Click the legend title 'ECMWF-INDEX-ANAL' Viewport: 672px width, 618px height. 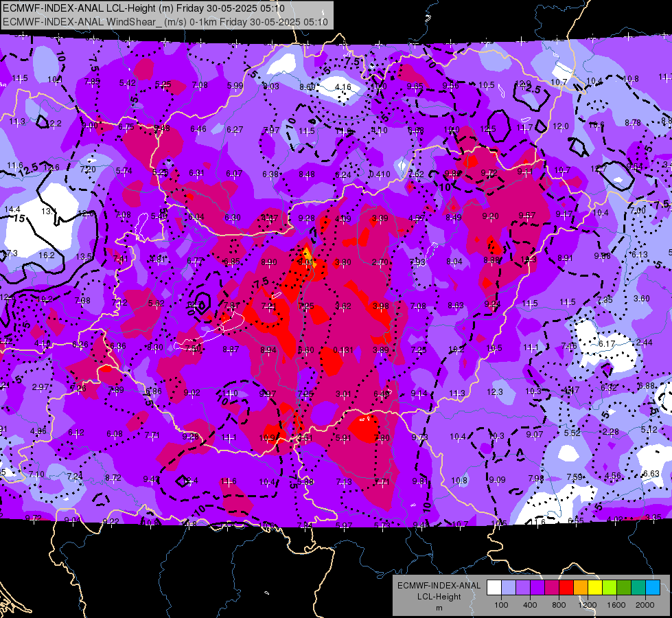439,586
